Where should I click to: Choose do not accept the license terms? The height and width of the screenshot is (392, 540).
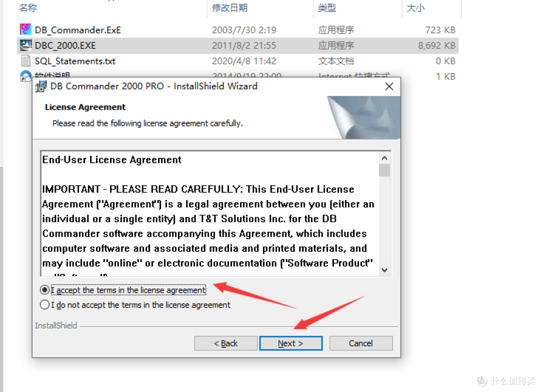pos(44,305)
